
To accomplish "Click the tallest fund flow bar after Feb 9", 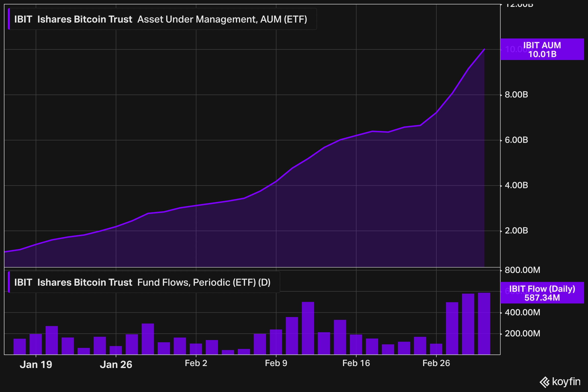I will (308, 328).
